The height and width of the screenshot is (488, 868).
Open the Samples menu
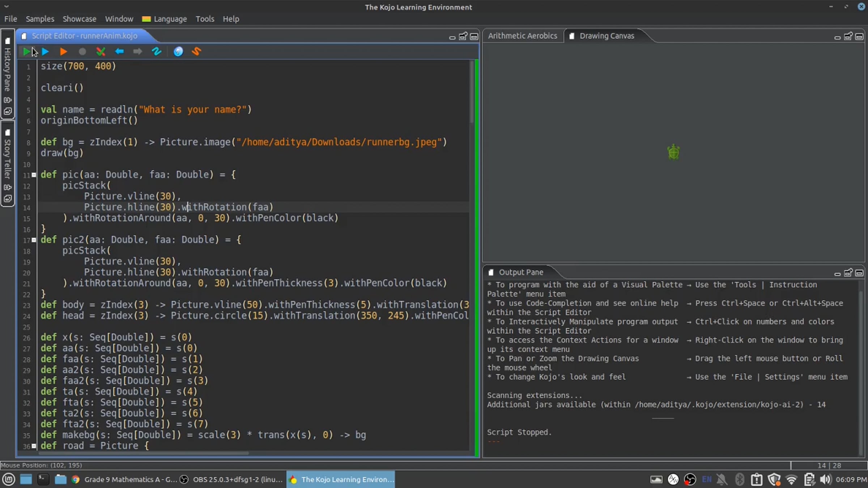pos(40,19)
